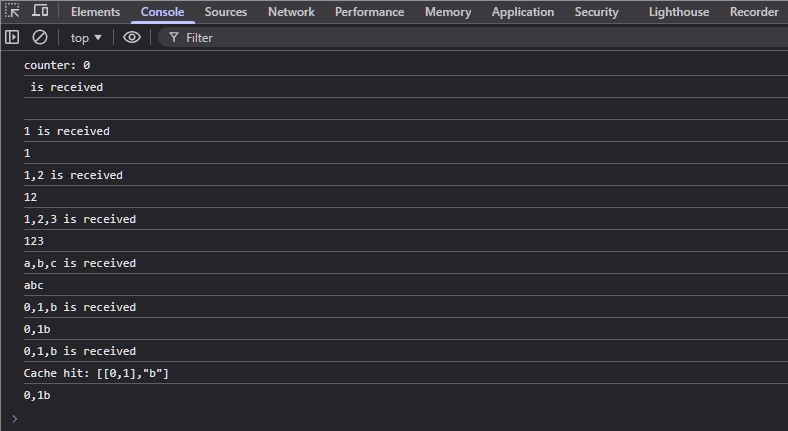Screen dimensions: 788x431
Task: Select the "counter: 0" log entry
Action: click(57, 65)
